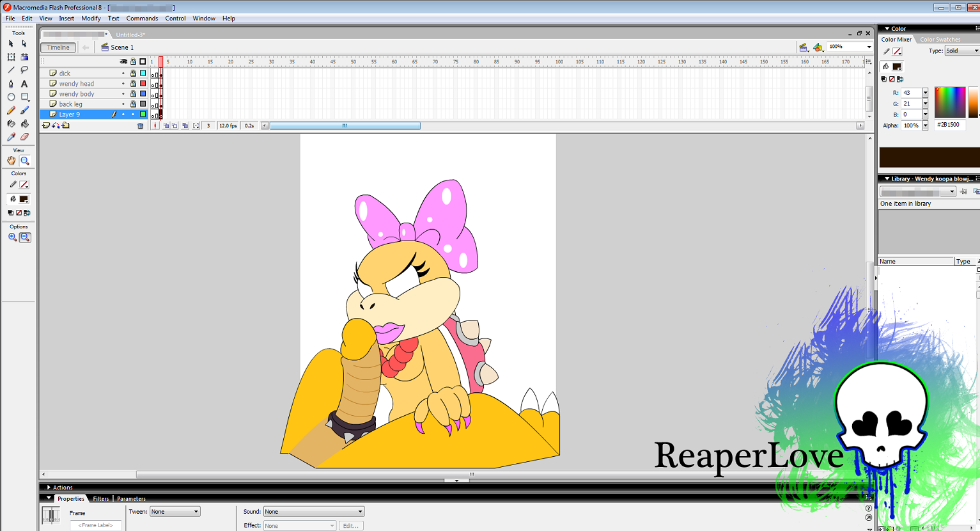Toggle Edit Multiple Frames button
This screenshot has width=980, height=531.
coord(185,126)
